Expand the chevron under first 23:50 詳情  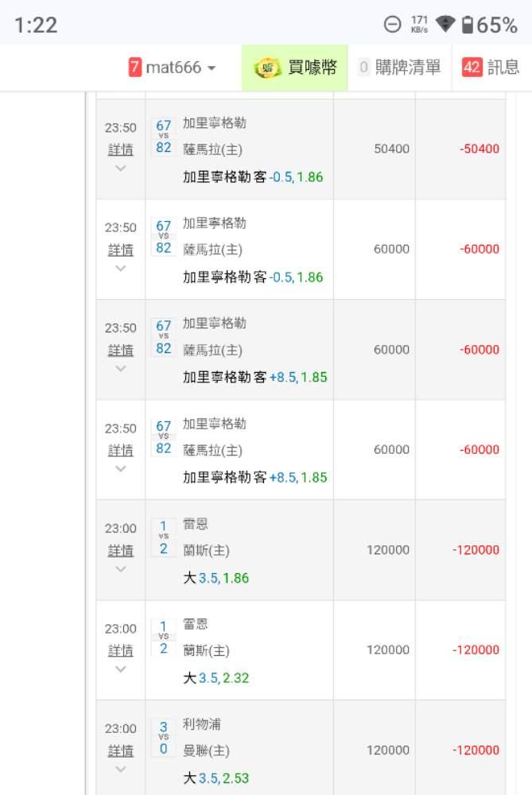pyautogui.click(x=121, y=169)
